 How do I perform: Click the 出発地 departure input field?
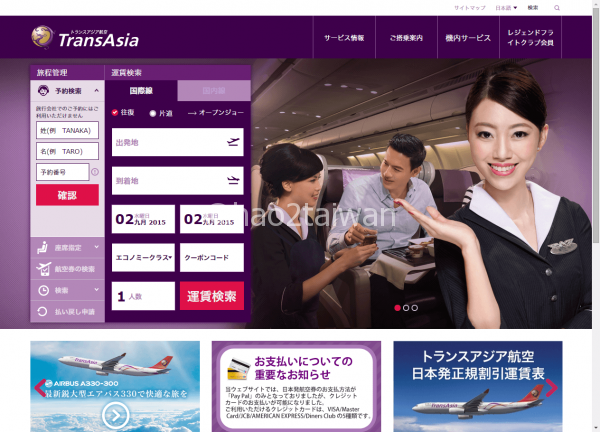click(x=177, y=142)
